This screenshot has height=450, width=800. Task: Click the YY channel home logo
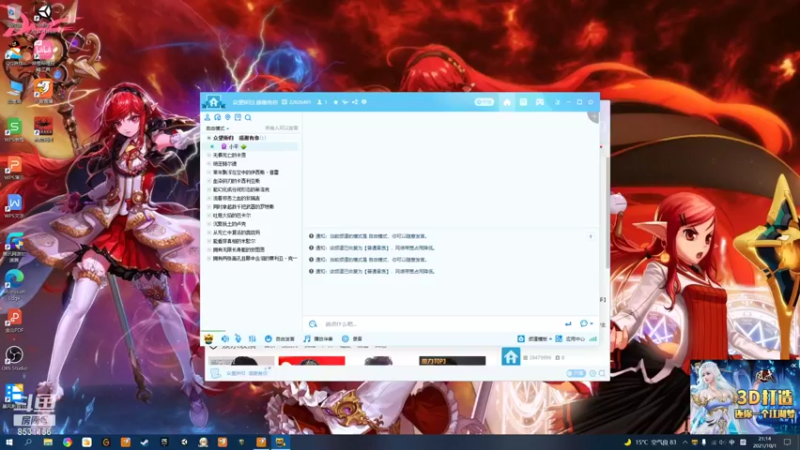[213, 102]
